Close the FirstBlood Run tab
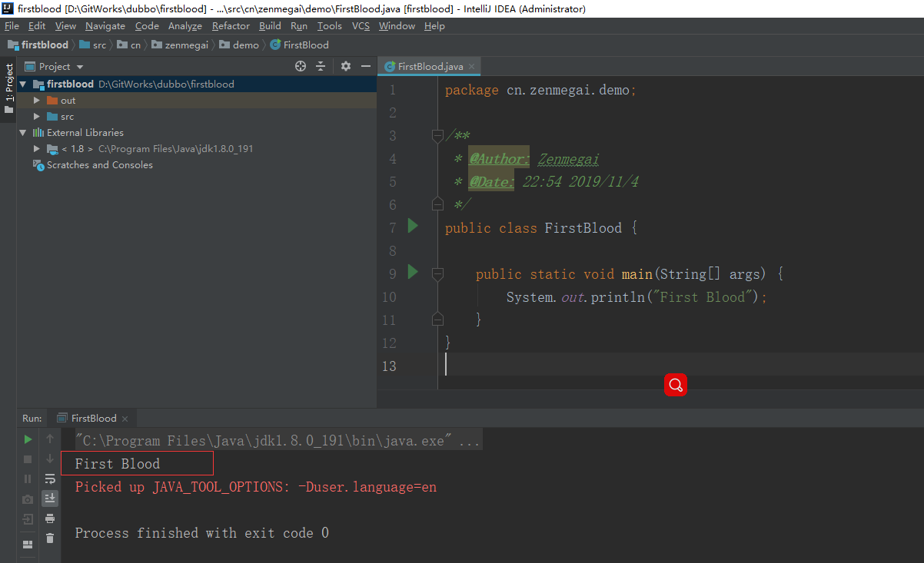This screenshot has width=924, height=563. [125, 419]
